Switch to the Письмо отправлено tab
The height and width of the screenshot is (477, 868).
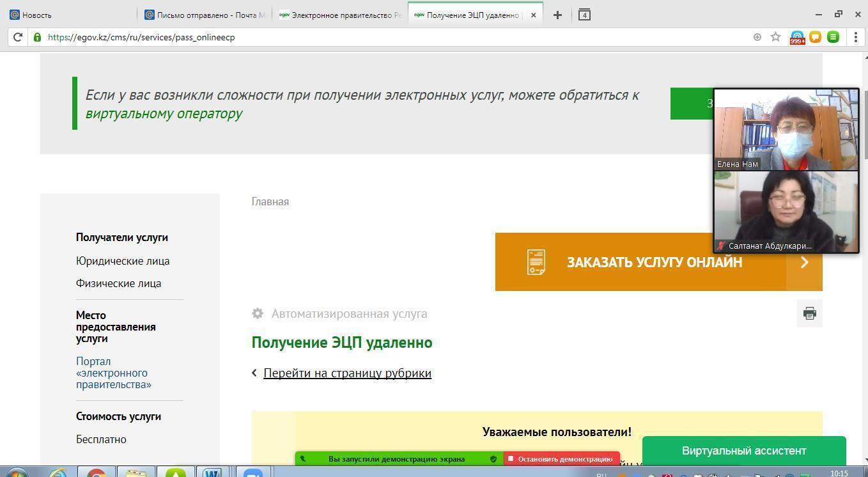(205, 15)
